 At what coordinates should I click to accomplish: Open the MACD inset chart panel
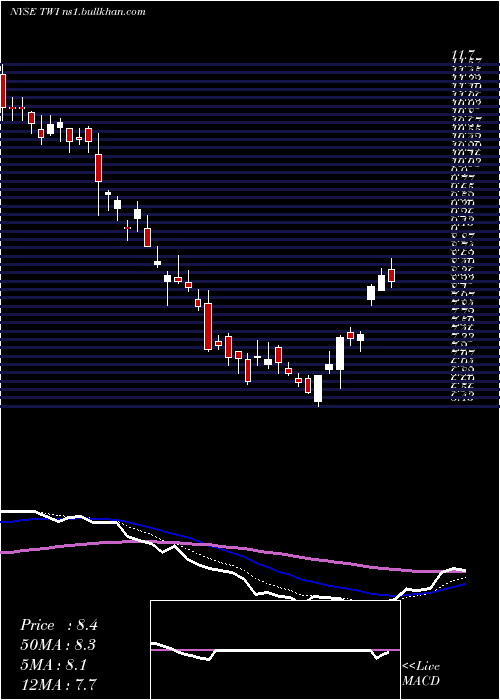pyautogui.click(x=275, y=650)
